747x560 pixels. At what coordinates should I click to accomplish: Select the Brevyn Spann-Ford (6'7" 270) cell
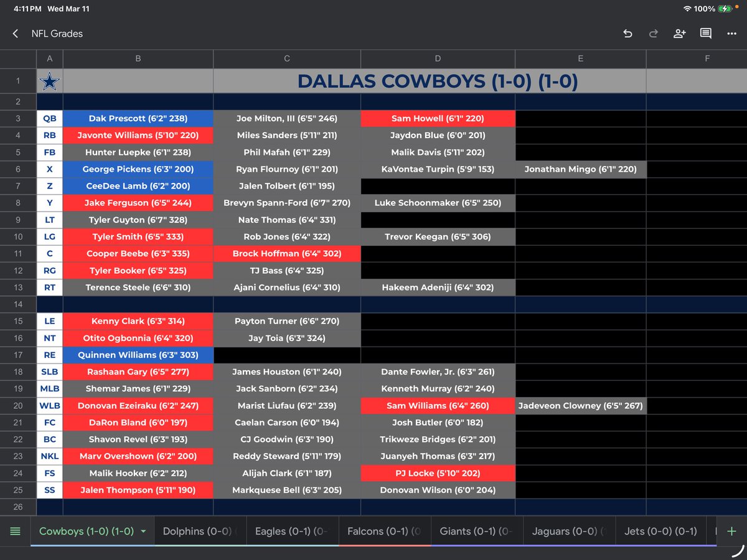click(287, 203)
